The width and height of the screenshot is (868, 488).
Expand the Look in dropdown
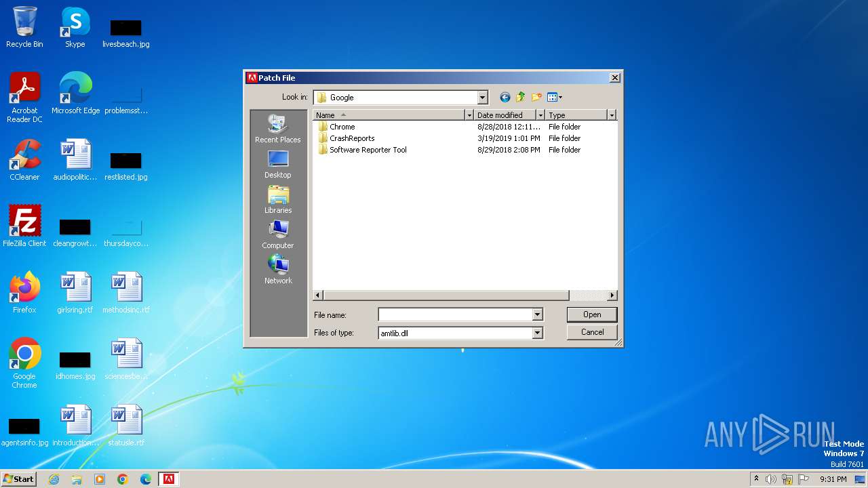pos(482,98)
